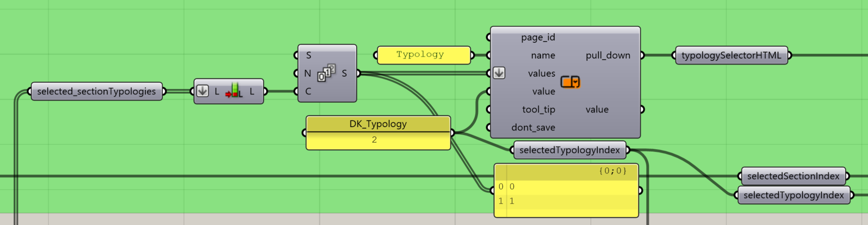This screenshot has width=868, height=225.
Task: Select the selectedTypologyIndex parameter under selectedSectionIndex
Action: (793, 195)
